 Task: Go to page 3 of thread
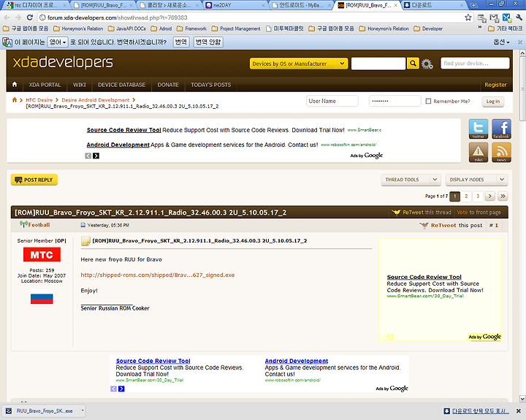(x=478, y=196)
